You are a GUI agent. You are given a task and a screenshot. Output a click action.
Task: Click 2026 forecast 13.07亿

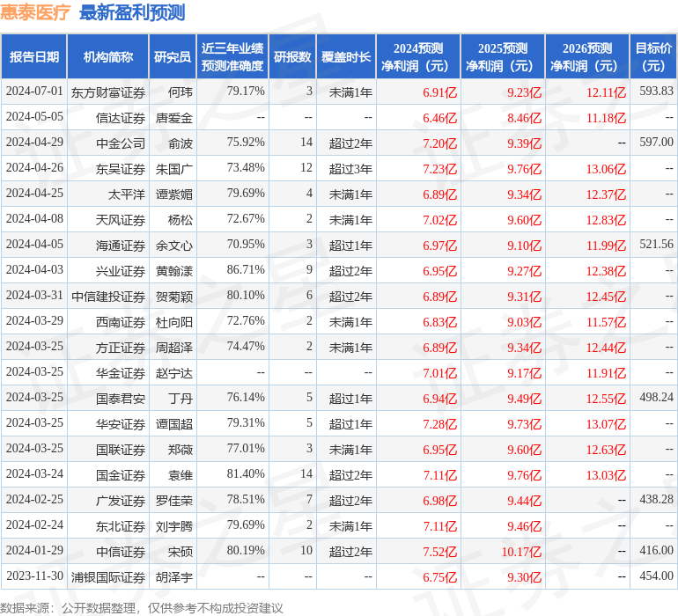(606, 424)
